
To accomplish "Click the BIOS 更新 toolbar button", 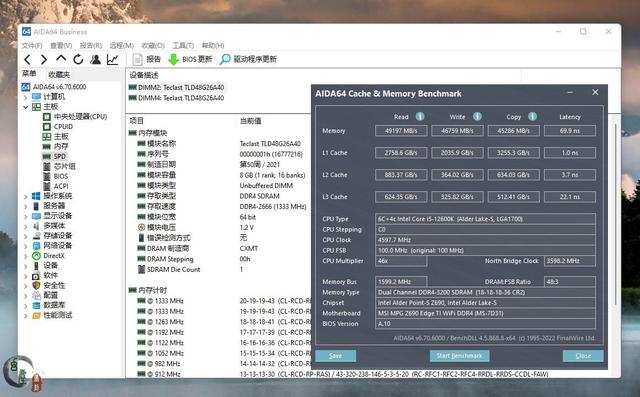I will coord(190,60).
